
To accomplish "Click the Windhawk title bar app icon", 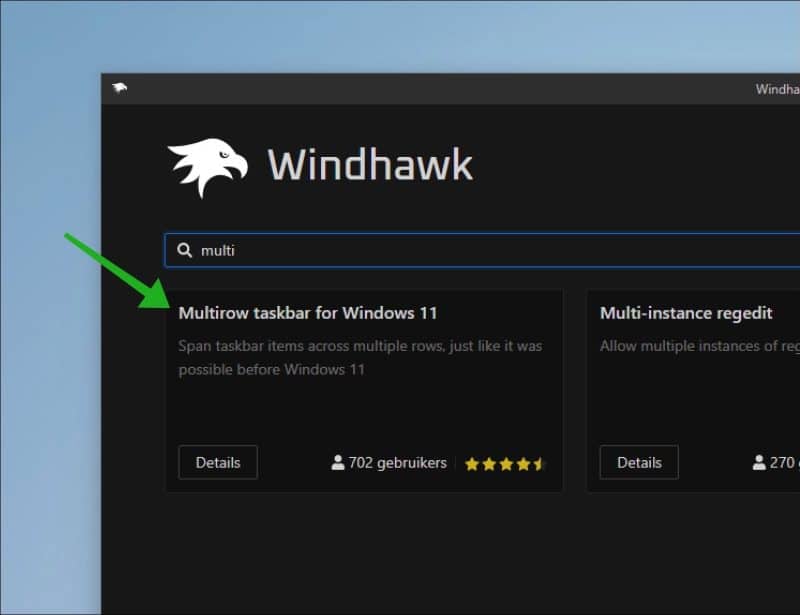I will pyautogui.click(x=120, y=89).
